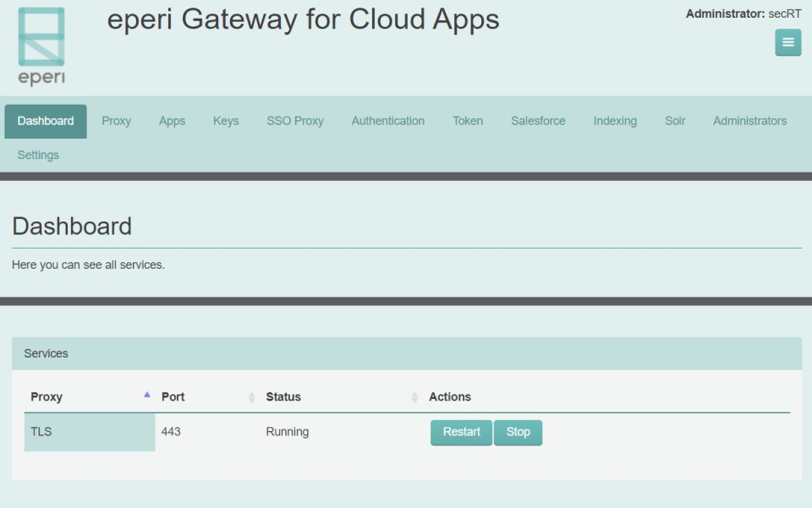
Task: Select the TLS row in the Services table
Action: tap(88, 432)
